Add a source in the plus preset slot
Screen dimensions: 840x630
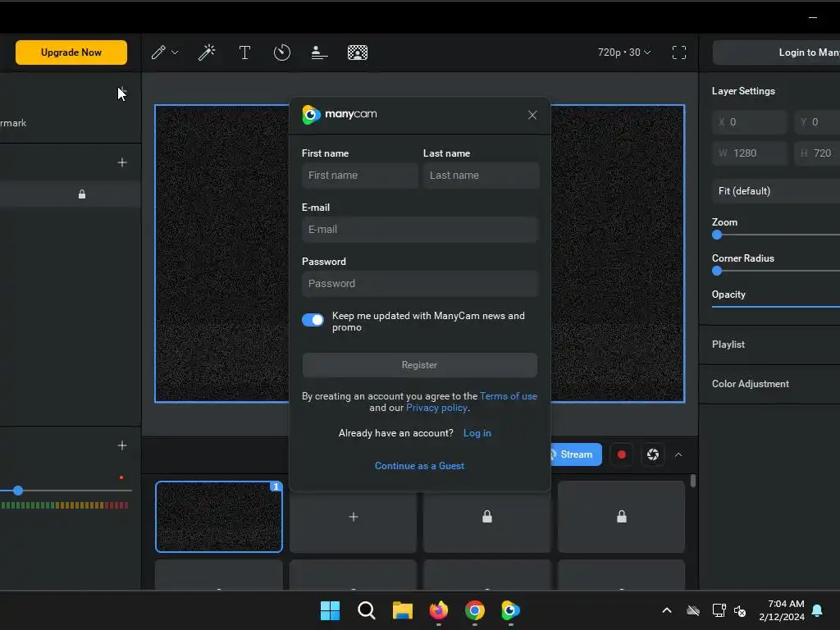tap(353, 517)
